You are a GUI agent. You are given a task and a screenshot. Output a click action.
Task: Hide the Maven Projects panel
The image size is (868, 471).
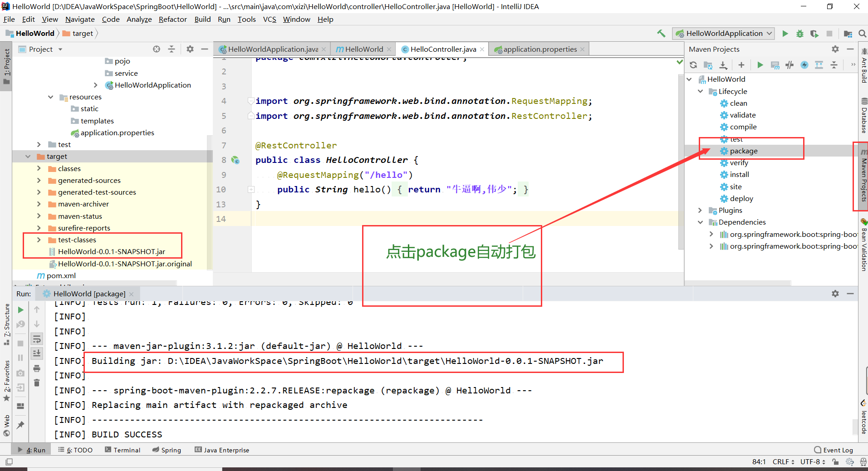tap(850, 49)
